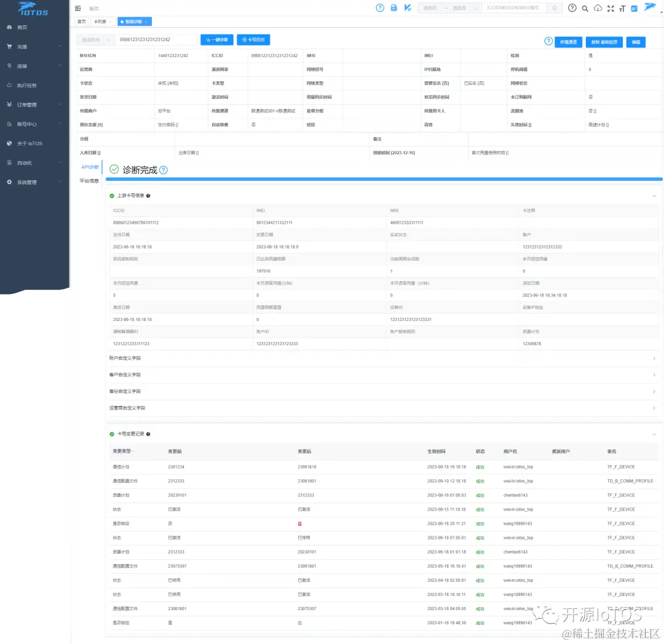Click the 卡号匹对 button
Viewport: 664px width, 644px height.
[x=253, y=40]
